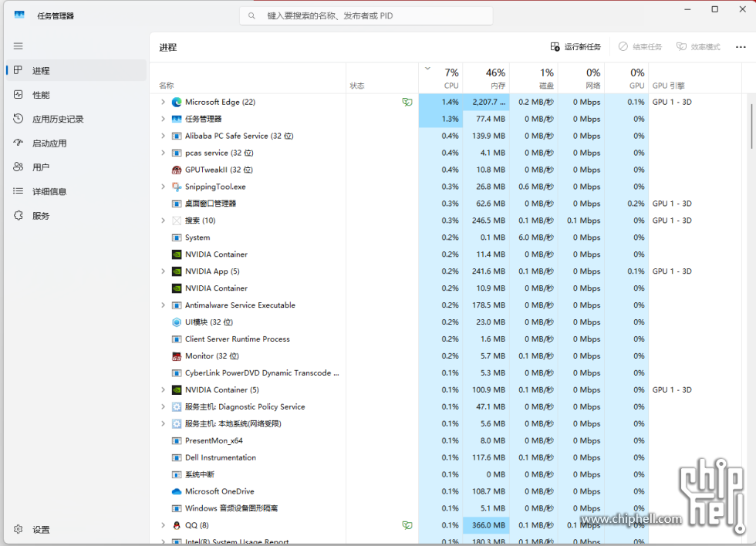Expand the NVIDIA Container (5) group

pyautogui.click(x=163, y=390)
